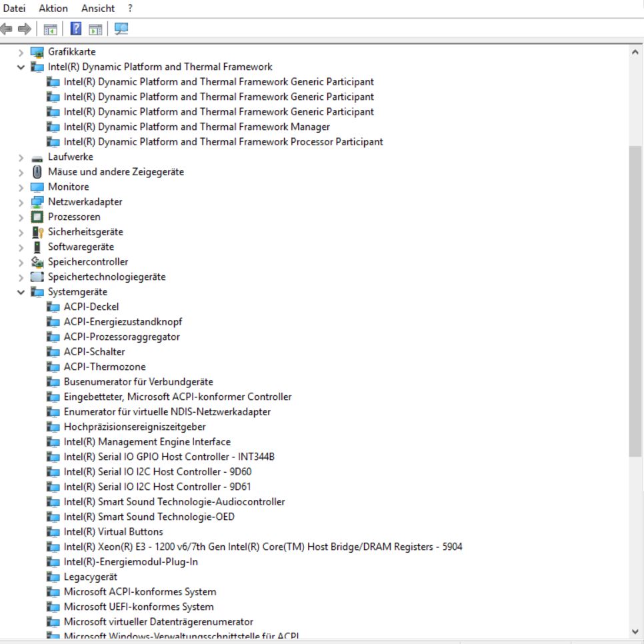Select Busenumerator für Verbundgeräte
Viewport: 644px width, 644px height.
click(x=139, y=381)
